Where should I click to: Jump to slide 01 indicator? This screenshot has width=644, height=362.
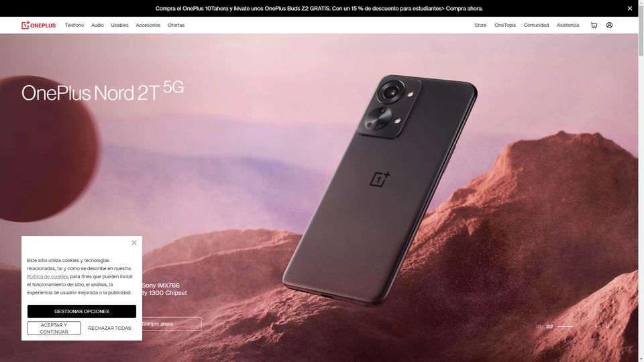[539, 326]
